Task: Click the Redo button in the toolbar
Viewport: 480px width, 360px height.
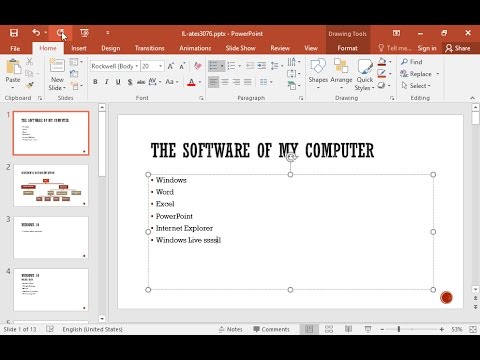Action: 60,33
